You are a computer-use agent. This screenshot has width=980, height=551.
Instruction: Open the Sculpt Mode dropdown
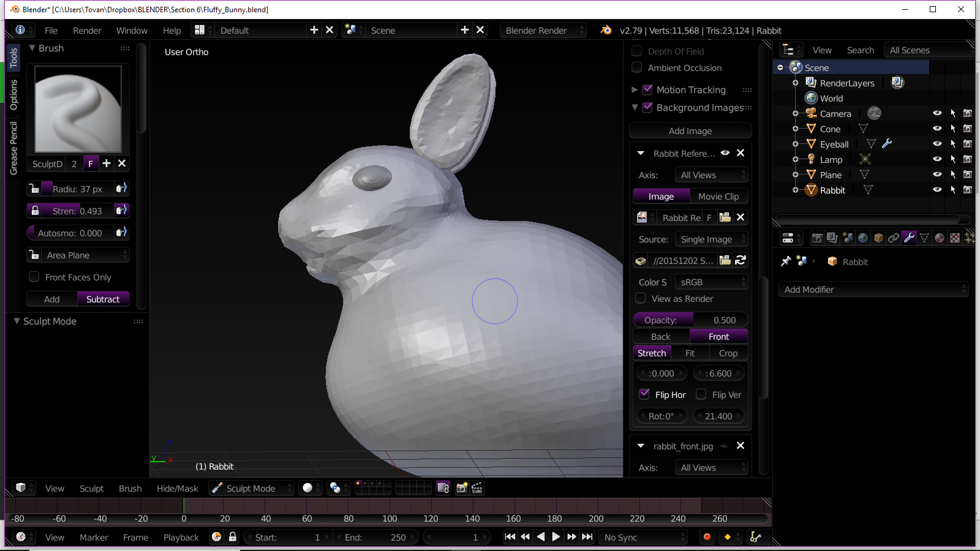(x=251, y=488)
